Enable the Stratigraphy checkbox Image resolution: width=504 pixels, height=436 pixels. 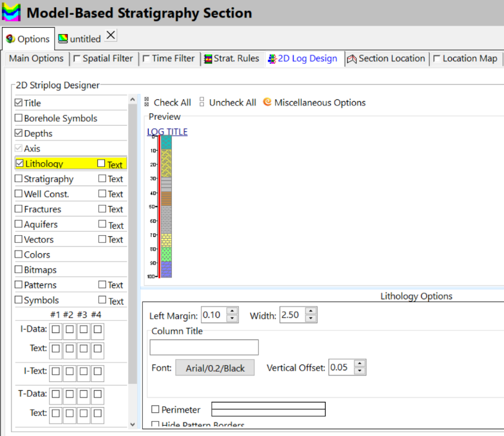(19, 179)
